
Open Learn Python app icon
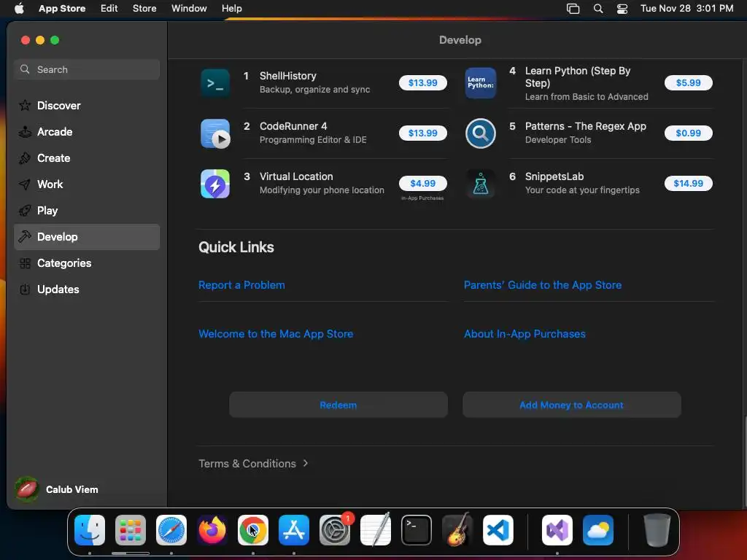tap(480, 83)
